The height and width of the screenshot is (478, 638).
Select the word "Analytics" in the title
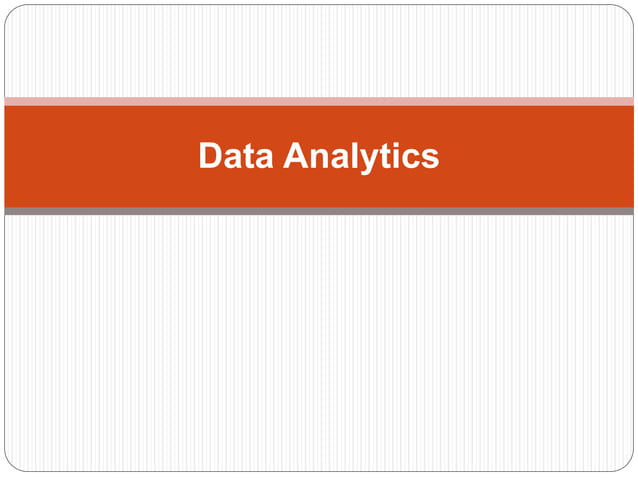click(x=361, y=157)
